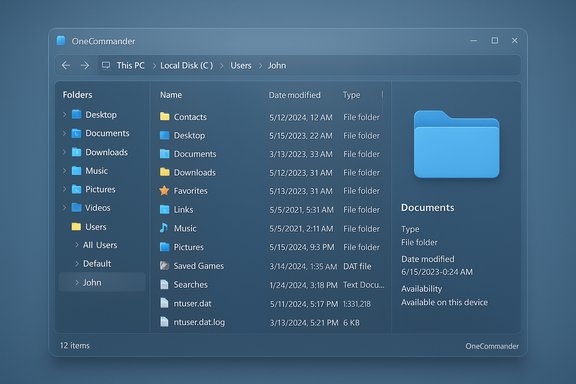Image resolution: width=576 pixels, height=384 pixels.
Task: Click the DAT file type cell
Action: click(x=357, y=266)
